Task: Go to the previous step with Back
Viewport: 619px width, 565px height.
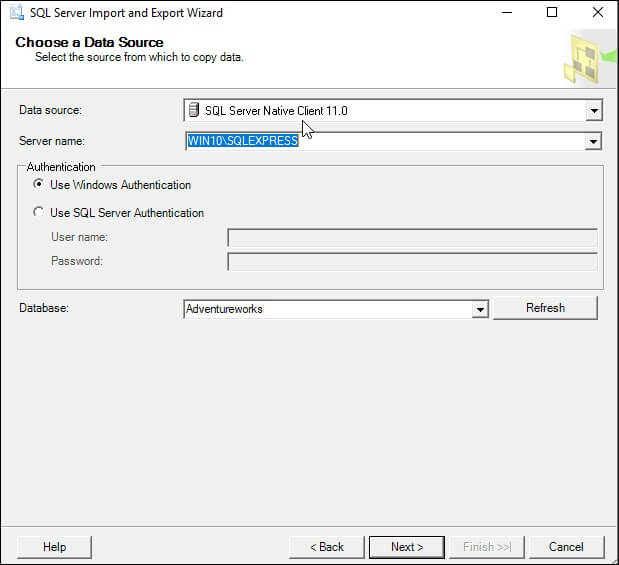Action: point(326,547)
